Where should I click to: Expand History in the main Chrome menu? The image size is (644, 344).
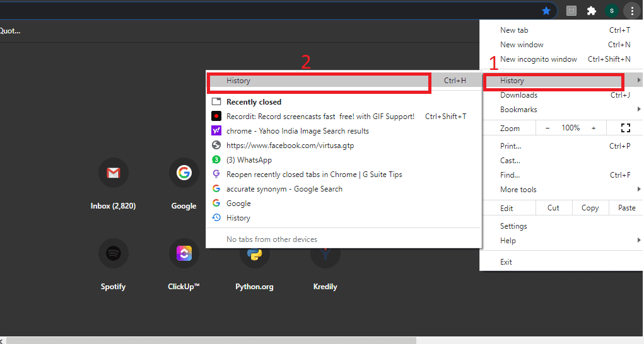click(x=561, y=81)
